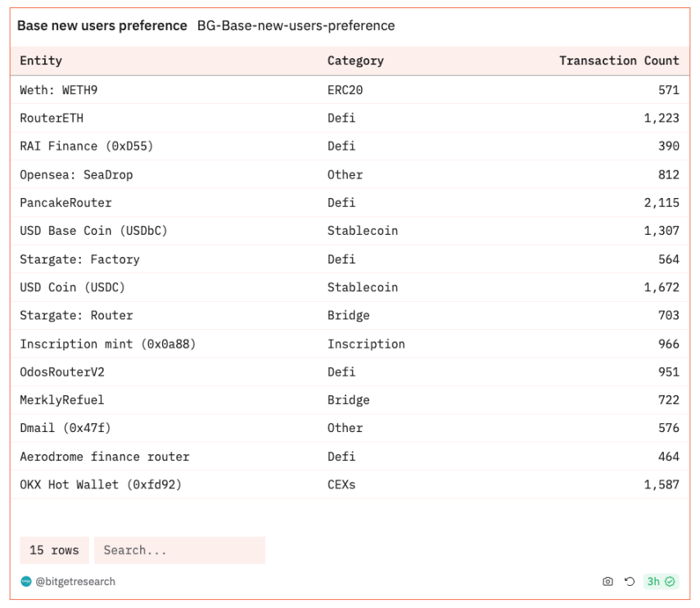Click the Search input field
This screenshot has height=608, width=700.
(x=179, y=551)
